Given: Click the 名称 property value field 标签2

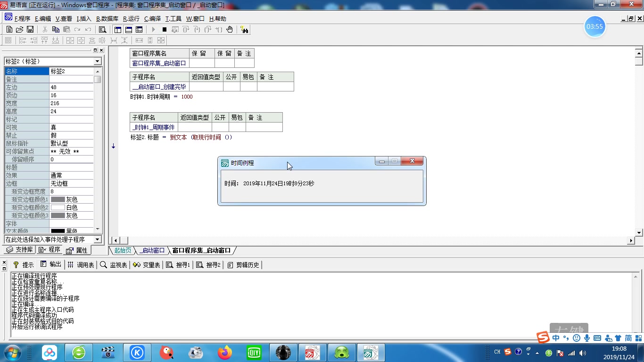Looking at the screenshot, I should click(x=72, y=71).
